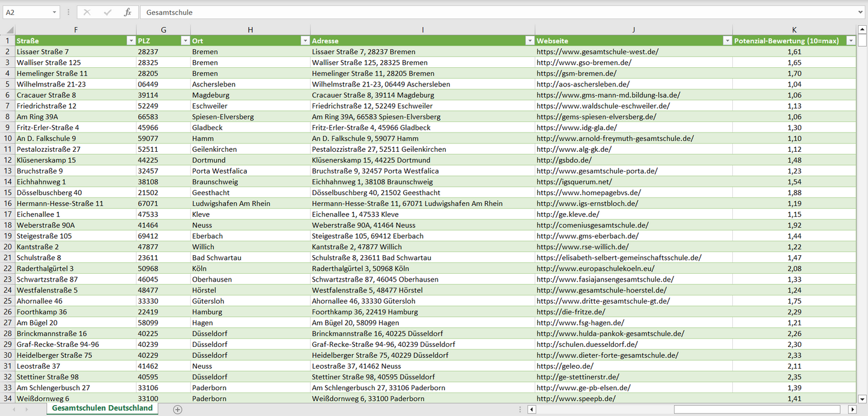Open the https://www.gesamtschule-west.de/ link

(597, 52)
